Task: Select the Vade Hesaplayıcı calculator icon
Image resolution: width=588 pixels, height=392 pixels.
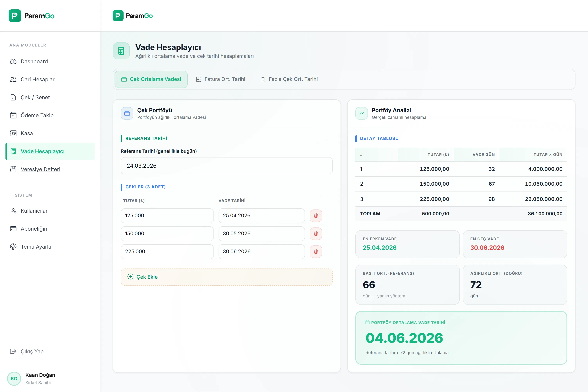Action: [x=13, y=151]
